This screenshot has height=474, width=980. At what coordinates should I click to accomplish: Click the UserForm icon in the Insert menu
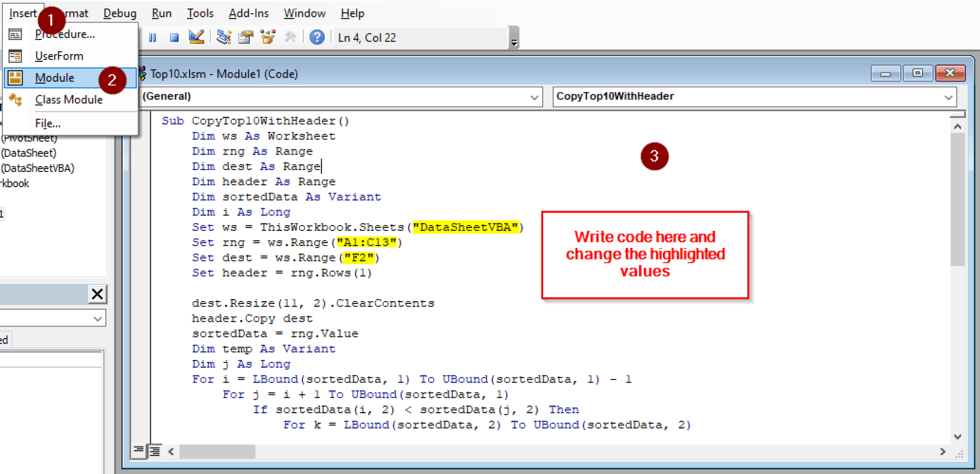[x=15, y=56]
